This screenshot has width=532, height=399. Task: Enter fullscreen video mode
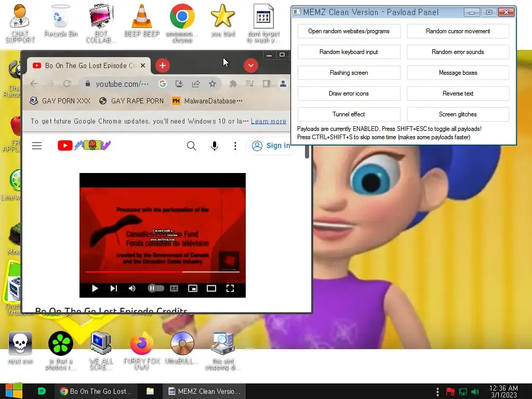tap(230, 288)
